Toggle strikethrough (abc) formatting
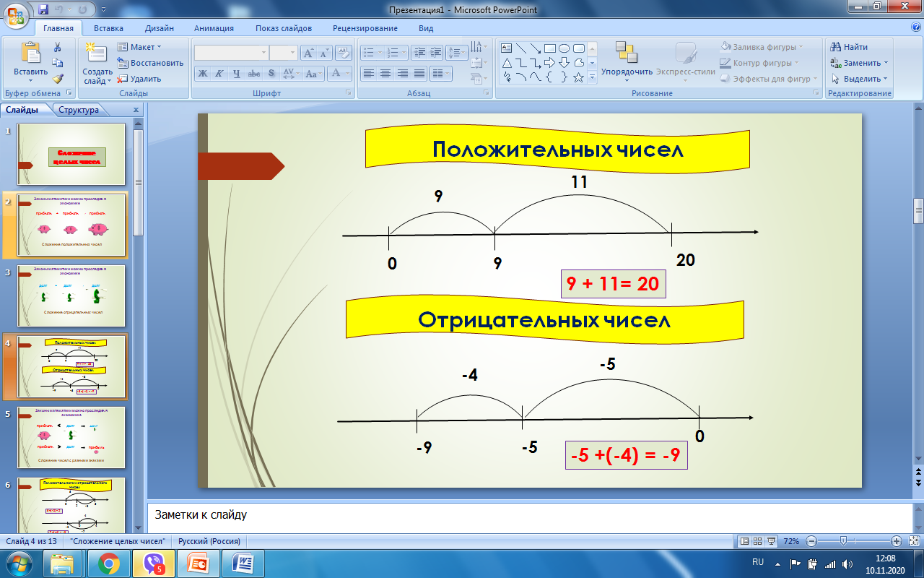 [x=253, y=74]
